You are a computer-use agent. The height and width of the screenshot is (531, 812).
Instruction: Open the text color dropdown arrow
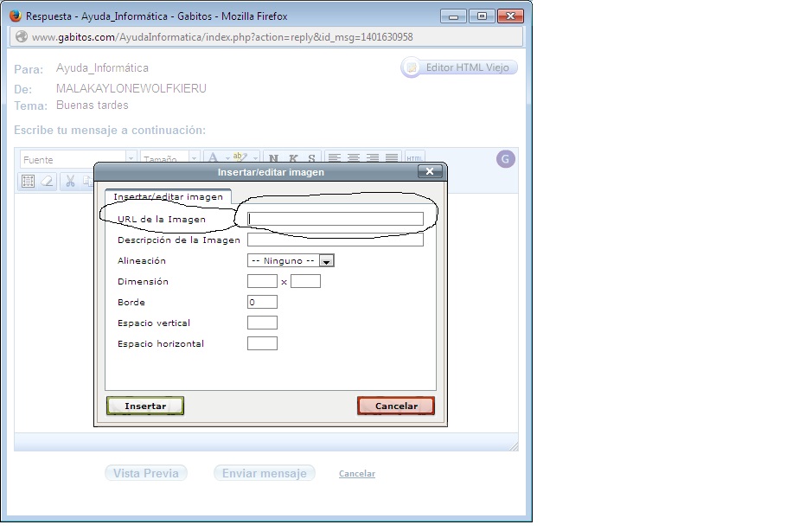[x=227, y=158]
